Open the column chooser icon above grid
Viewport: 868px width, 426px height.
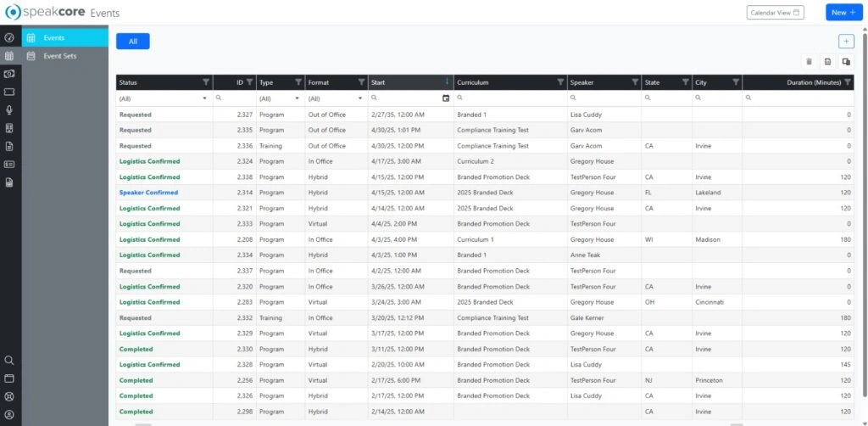pos(845,62)
